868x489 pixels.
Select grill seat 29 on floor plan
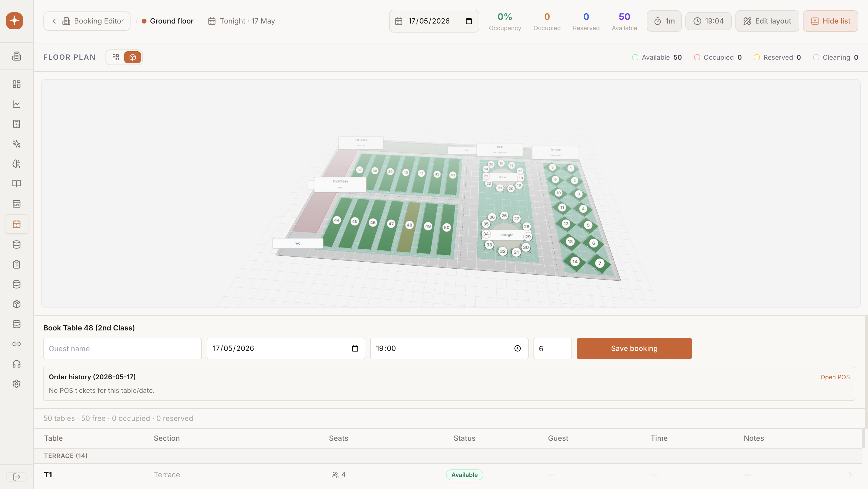pyautogui.click(x=528, y=237)
